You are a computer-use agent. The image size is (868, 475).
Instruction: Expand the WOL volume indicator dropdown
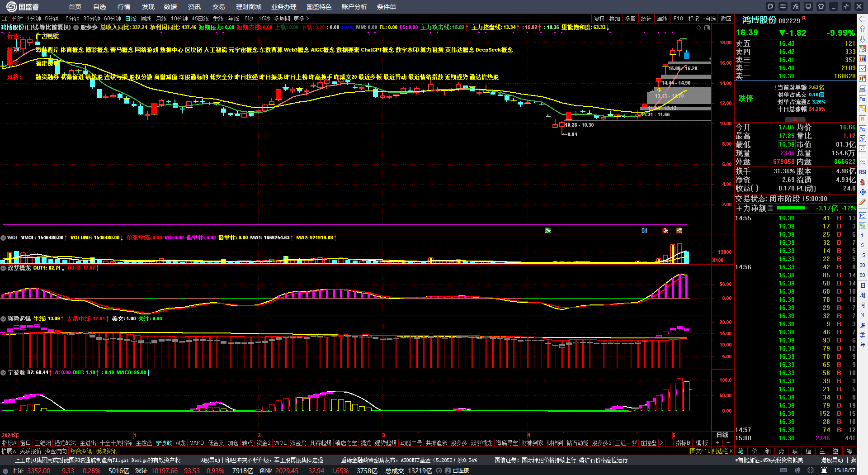pos(3,237)
